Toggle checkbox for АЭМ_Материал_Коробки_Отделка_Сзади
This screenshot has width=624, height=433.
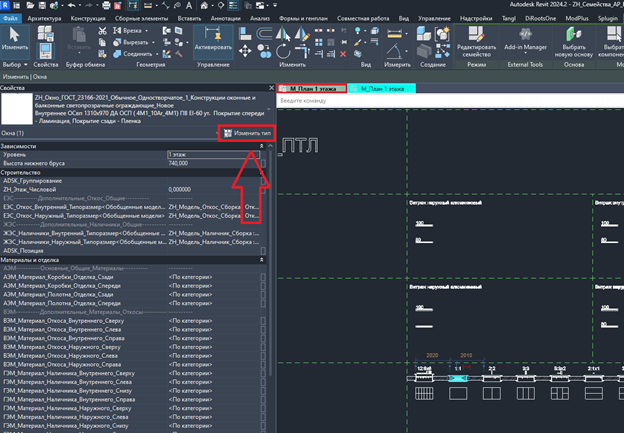[x=263, y=277]
